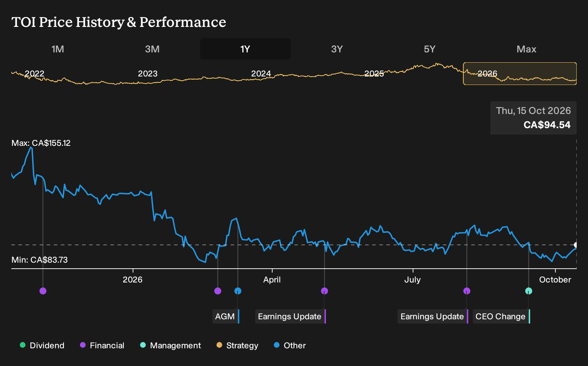Image resolution: width=588 pixels, height=366 pixels.
Task: Click the highlighted 2026 range selector in the overview chart
Action: (520, 74)
